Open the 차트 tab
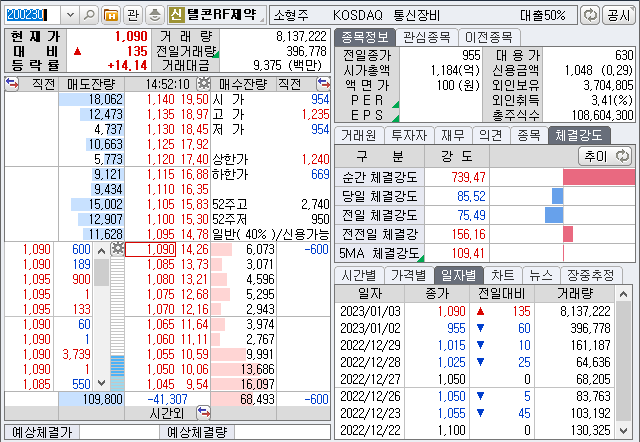This screenshot has width=640, height=442. click(503, 275)
